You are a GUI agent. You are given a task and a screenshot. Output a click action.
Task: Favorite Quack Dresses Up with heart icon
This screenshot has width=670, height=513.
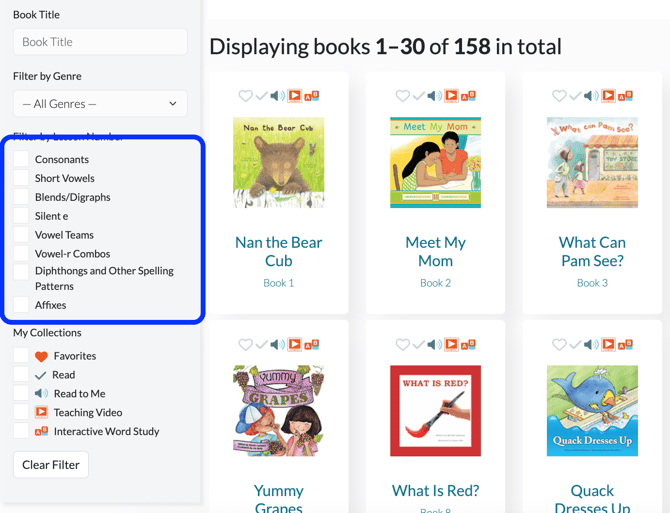click(559, 344)
